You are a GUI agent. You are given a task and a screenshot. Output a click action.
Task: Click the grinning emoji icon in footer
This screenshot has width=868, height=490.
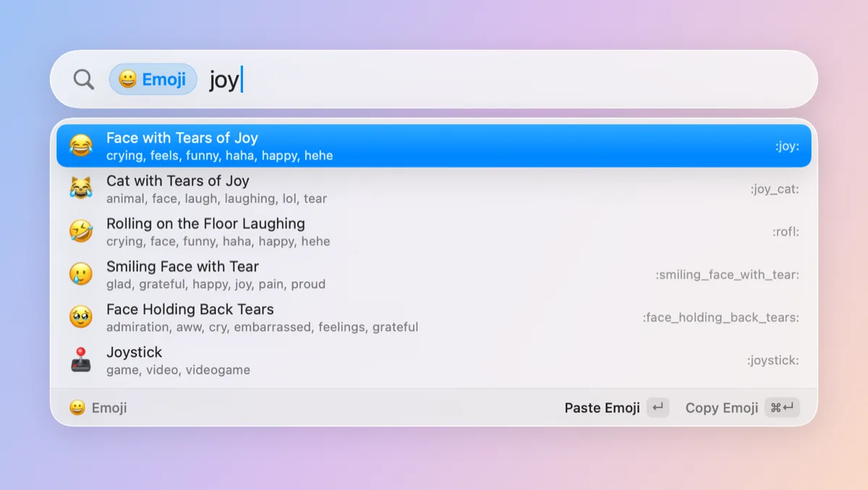click(x=77, y=408)
